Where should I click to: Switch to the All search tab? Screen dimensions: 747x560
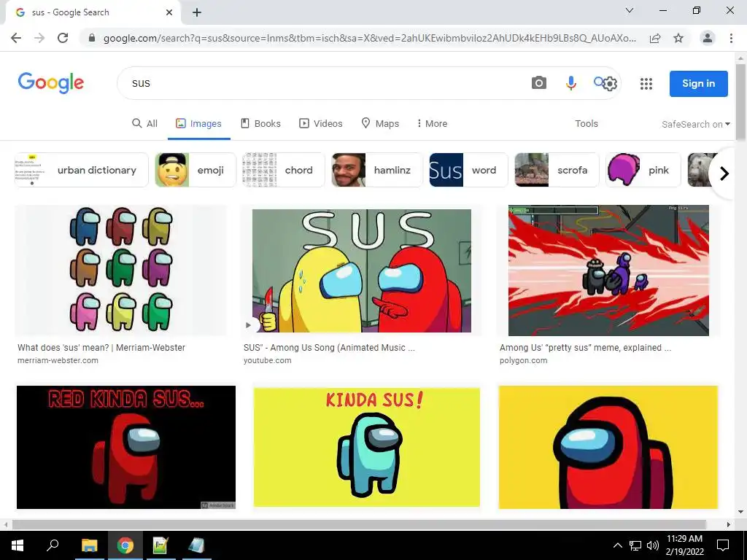(x=144, y=124)
